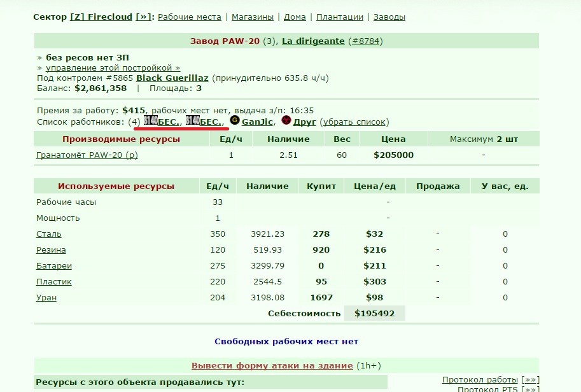Click the Батареи stock value 3299.79

click(267, 266)
